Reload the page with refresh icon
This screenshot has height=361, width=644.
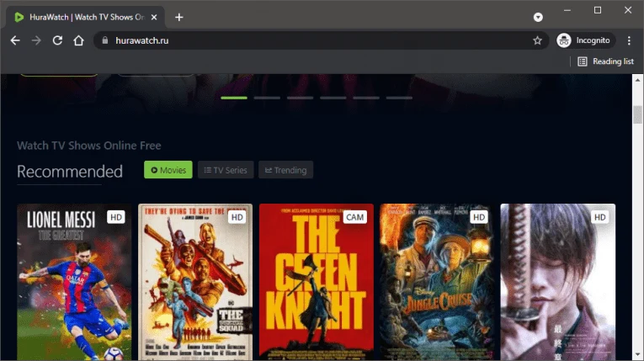click(x=57, y=40)
